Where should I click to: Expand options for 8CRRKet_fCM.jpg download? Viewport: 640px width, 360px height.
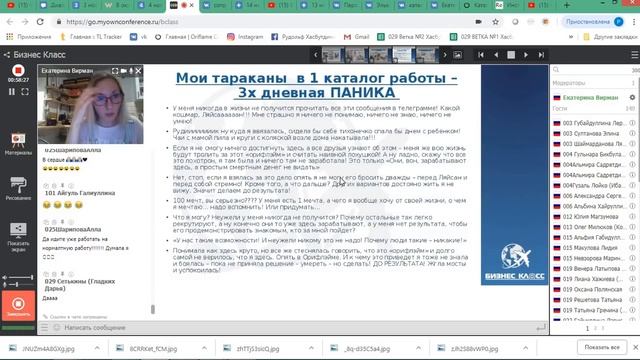(204, 348)
